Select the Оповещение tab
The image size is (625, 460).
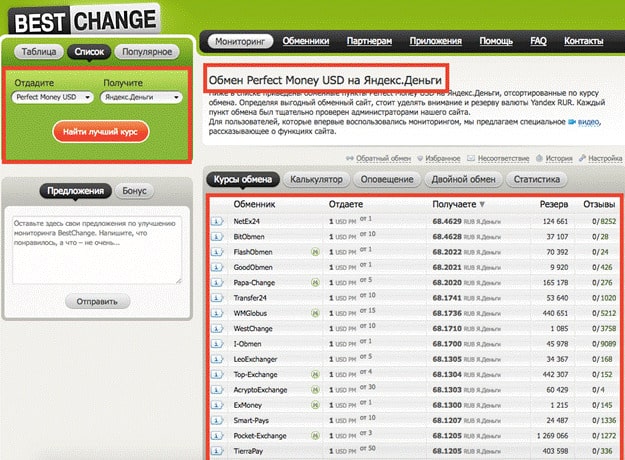pyautogui.click(x=387, y=179)
